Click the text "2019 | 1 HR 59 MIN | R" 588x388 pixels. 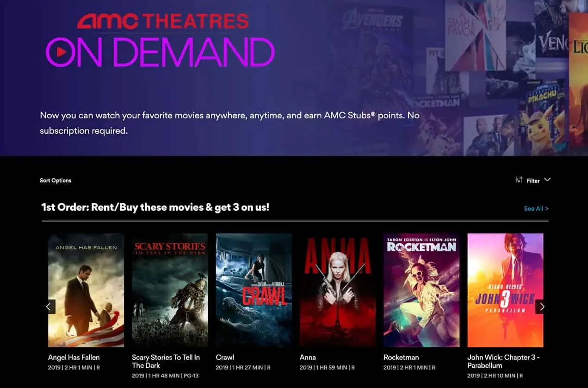click(x=327, y=368)
